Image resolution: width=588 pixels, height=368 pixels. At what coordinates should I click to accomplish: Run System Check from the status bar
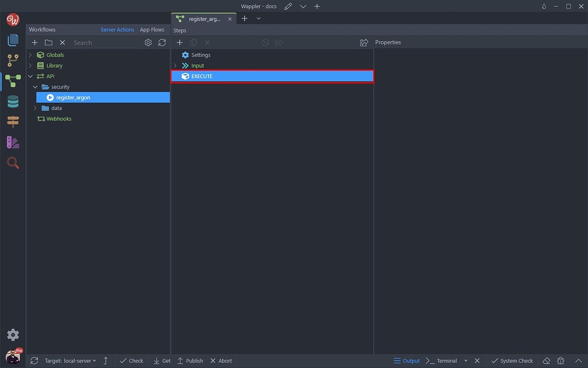tap(513, 361)
